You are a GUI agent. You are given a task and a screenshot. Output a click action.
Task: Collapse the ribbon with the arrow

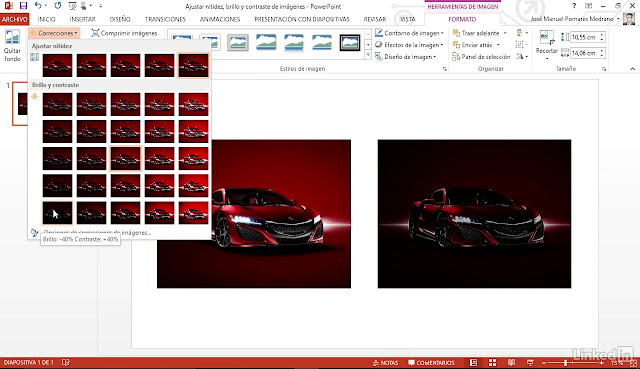(633, 69)
